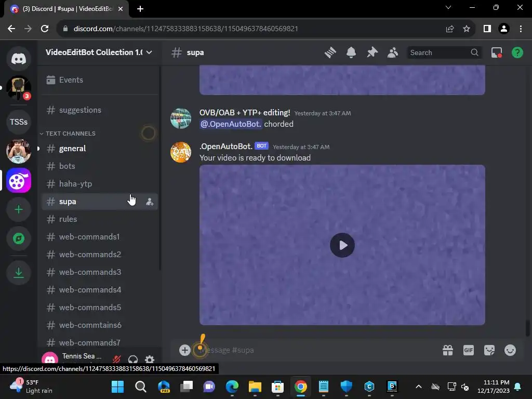Open Threads icon in channel header

pos(330,52)
